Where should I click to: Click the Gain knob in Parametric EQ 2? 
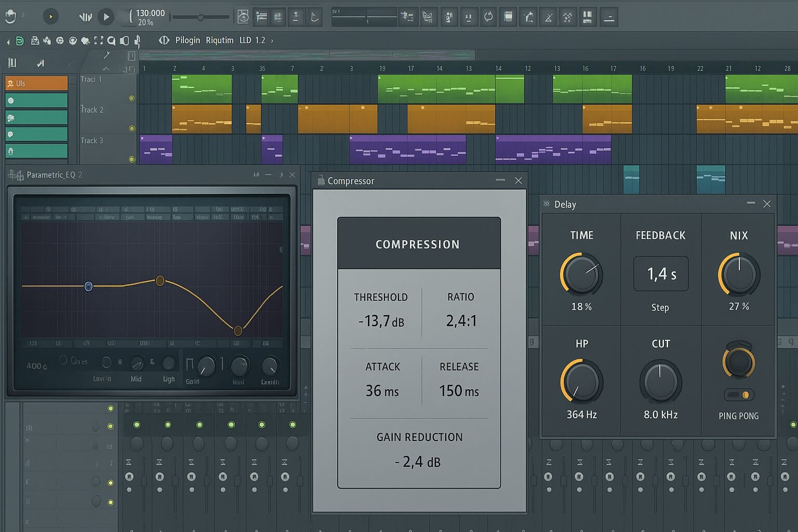tap(206, 366)
